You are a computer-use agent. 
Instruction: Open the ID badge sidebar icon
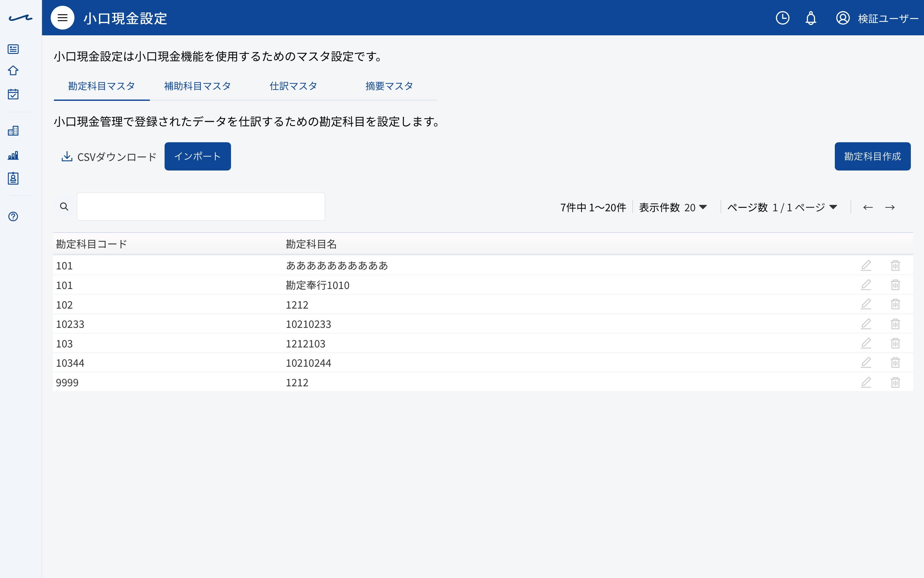pos(13,178)
